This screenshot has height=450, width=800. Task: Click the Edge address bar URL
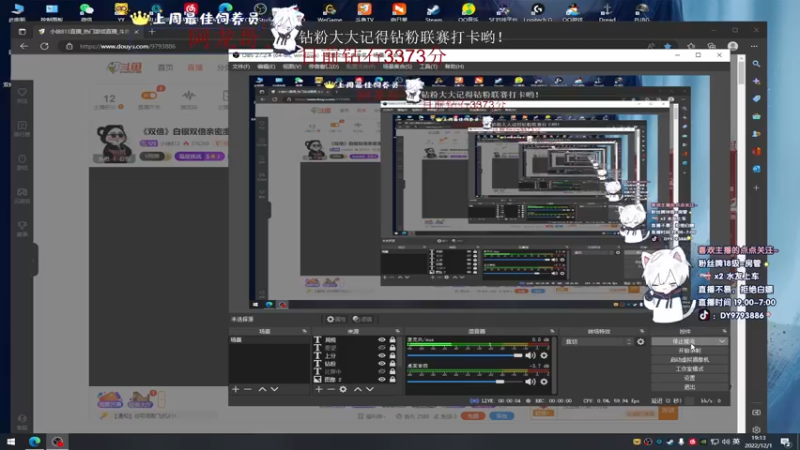[128, 46]
